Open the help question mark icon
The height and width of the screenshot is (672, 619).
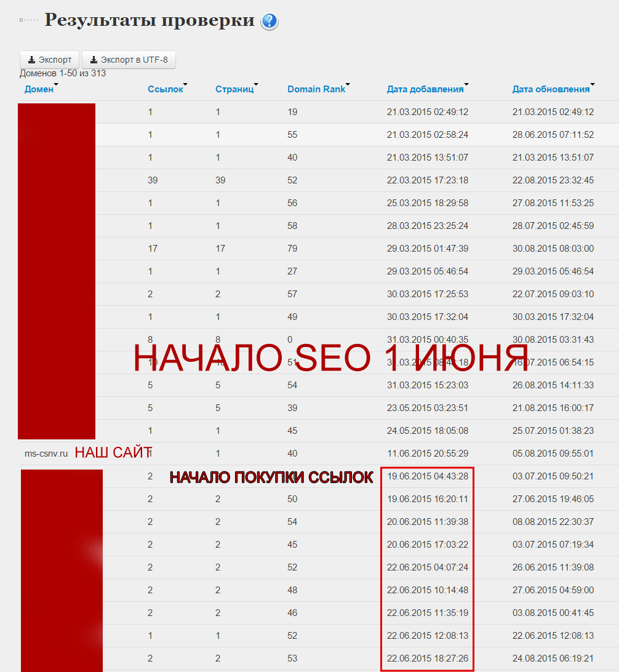click(270, 22)
